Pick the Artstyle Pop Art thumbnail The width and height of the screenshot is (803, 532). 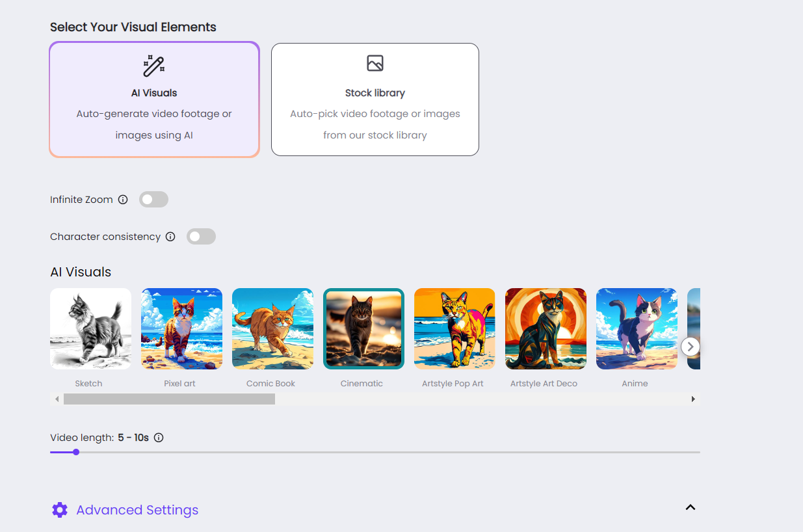tap(454, 328)
